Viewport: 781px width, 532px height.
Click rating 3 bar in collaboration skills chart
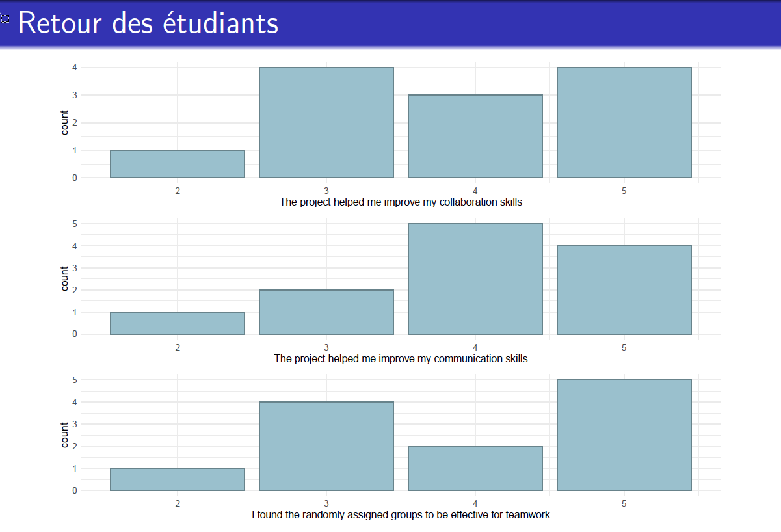tap(326, 122)
